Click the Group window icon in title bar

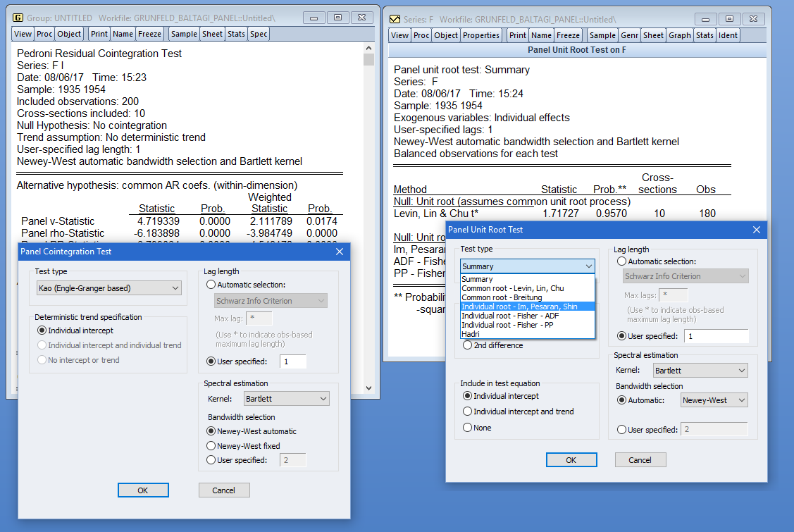coord(19,17)
